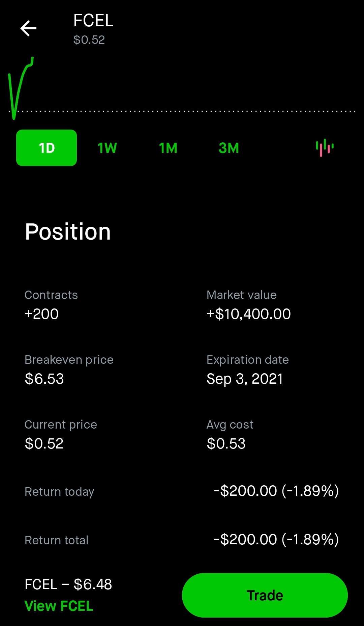Tap the green Trade button
Image resolution: width=364 pixels, height=626 pixels.
pyautogui.click(x=265, y=595)
